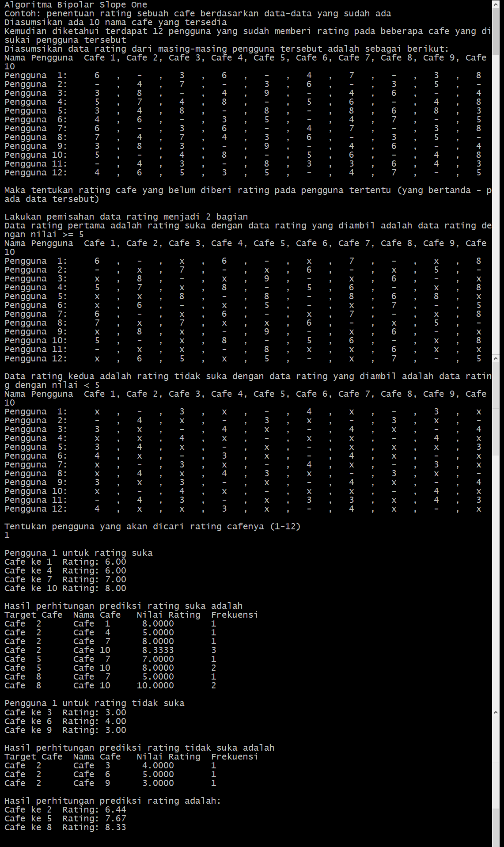Click the scrollbar thumb at the top right
This screenshot has height=847, width=504.
pos(496,31)
